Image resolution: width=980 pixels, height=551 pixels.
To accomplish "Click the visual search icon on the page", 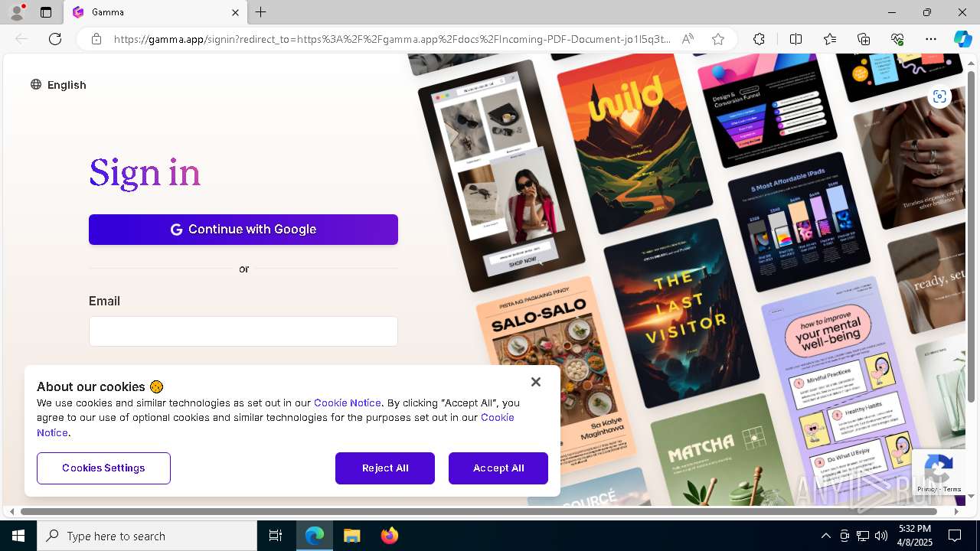I will (939, 96).
